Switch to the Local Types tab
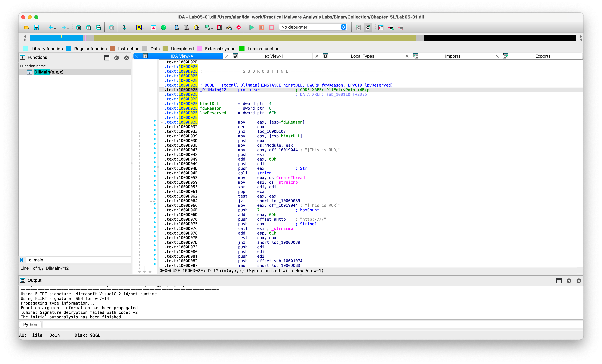 click(362, 56)
